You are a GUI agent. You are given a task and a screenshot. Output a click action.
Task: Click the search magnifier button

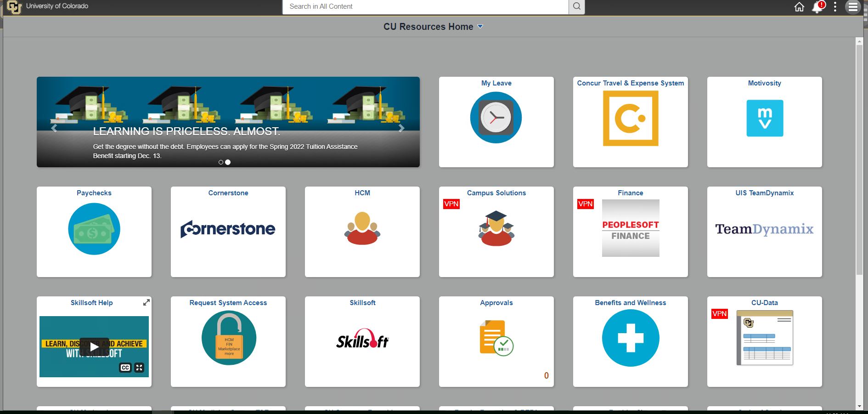[577, 6]
